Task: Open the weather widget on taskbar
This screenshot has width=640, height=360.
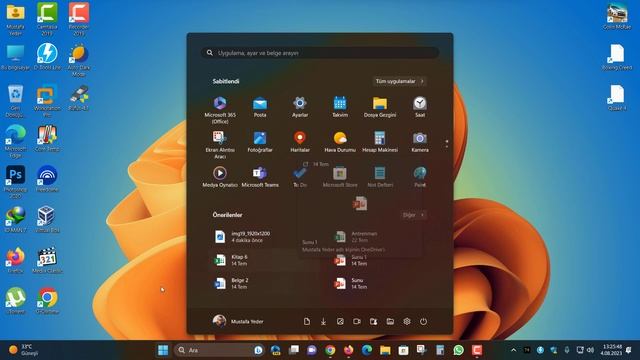Action: click(x=24, y=350)
